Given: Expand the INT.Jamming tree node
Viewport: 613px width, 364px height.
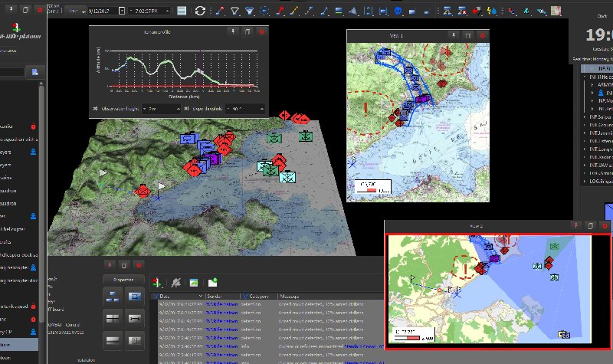Looking at the screenshot, I should 585,133.
